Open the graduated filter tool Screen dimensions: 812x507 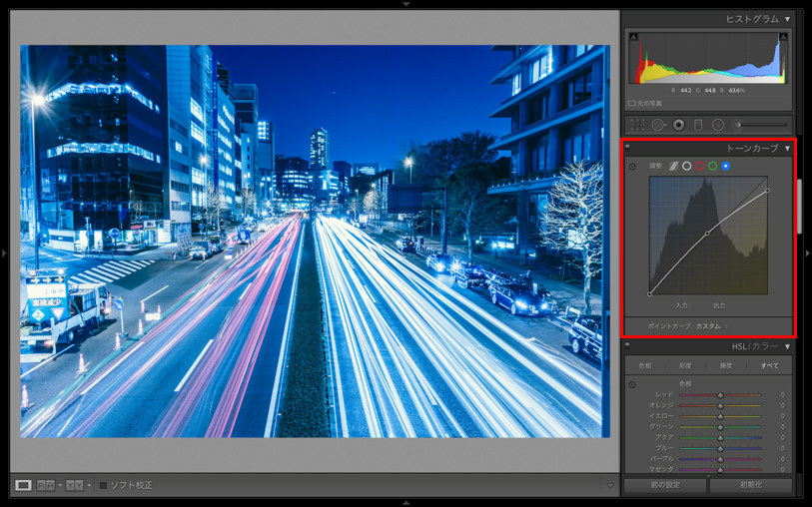click(698, 125)
